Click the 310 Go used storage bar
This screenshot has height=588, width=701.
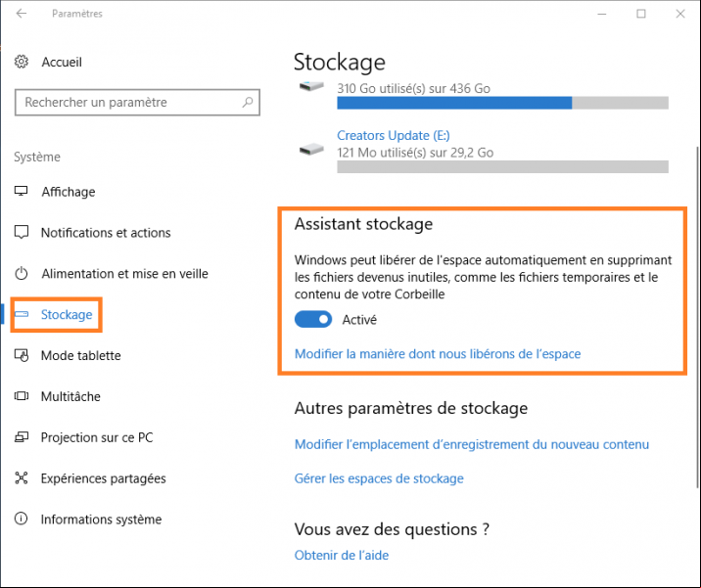pyautogui.click(x=502, y=103)
